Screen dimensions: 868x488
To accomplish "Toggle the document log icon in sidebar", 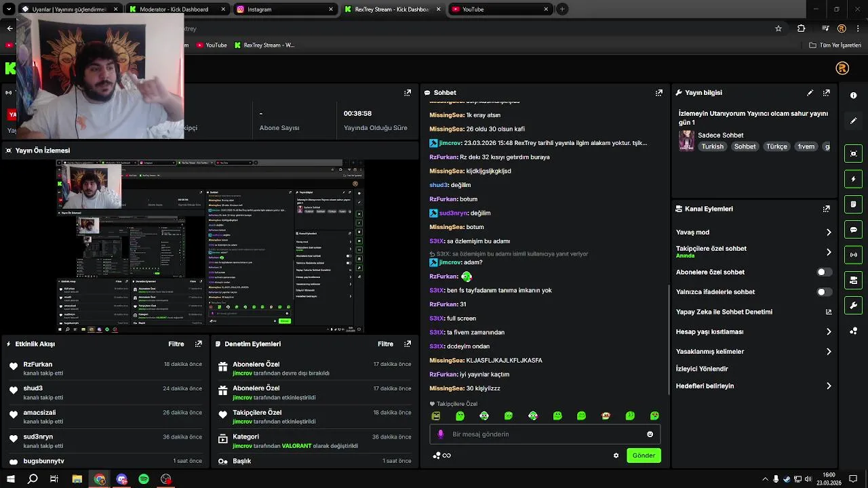I will pyautogui.click(x=853, y=204).
